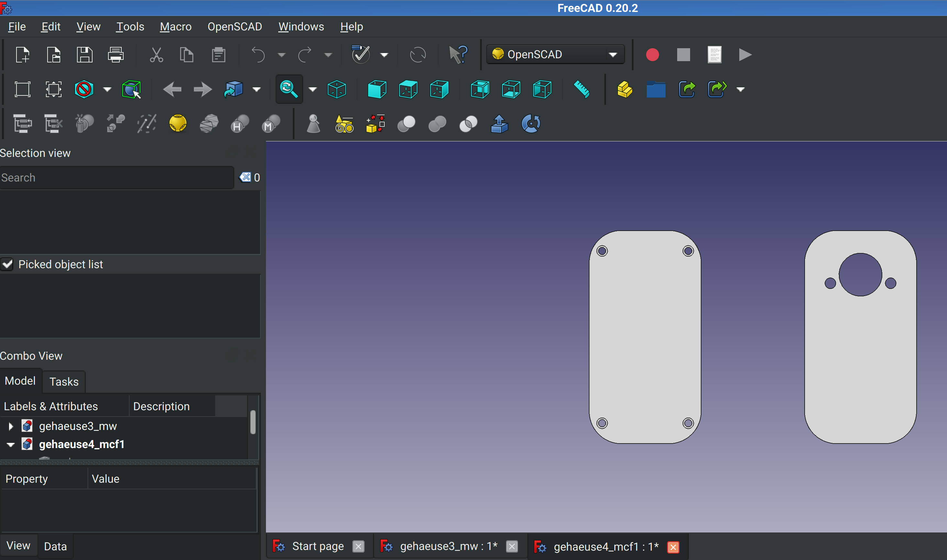
Task: Switch to the View property tab
Action: 18,546
